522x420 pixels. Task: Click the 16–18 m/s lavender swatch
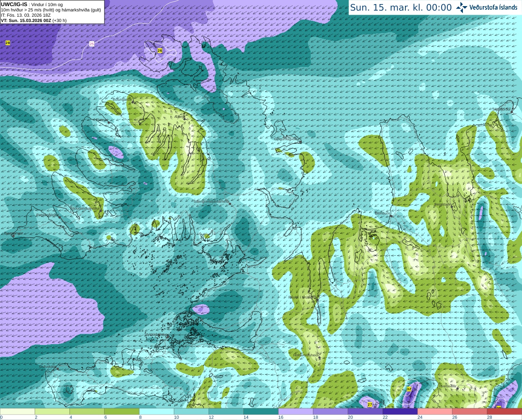click(296, 411)
